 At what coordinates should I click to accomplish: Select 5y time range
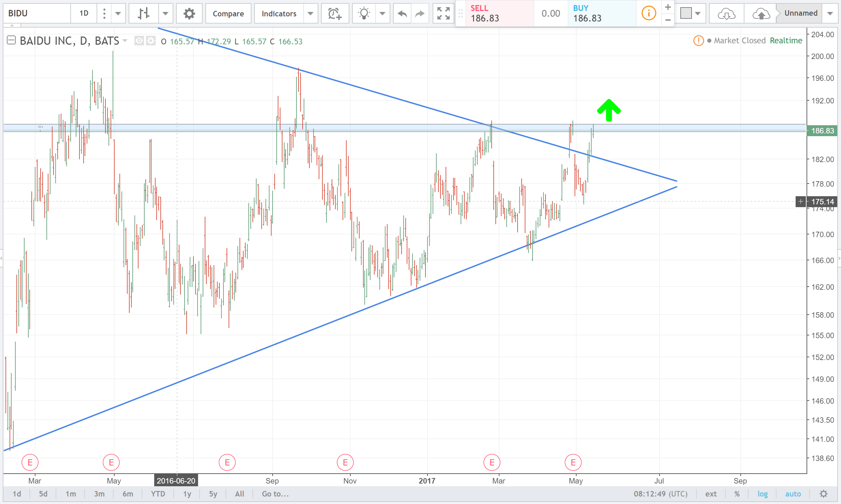[213, 494]
